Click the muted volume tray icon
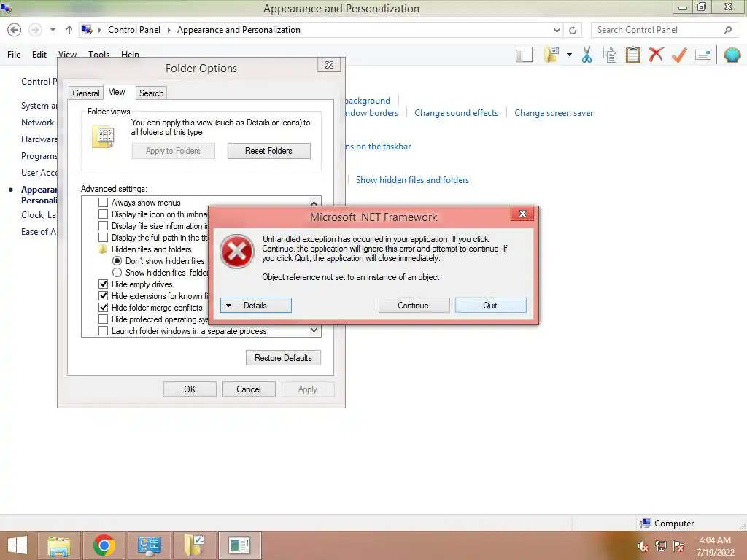The height and width of the screenshot is (560, 747). pos(643,546)
